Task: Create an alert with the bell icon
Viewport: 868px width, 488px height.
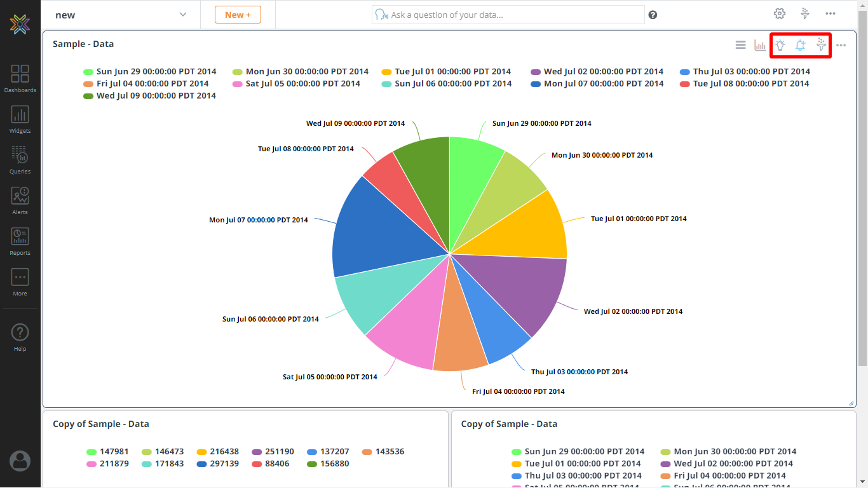Action: tap(801, 45)
